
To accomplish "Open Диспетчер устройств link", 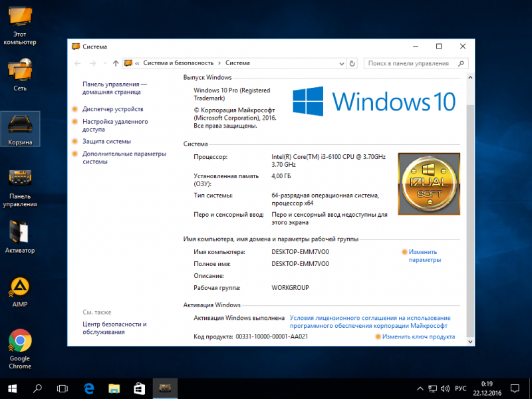I will [113, 109].
